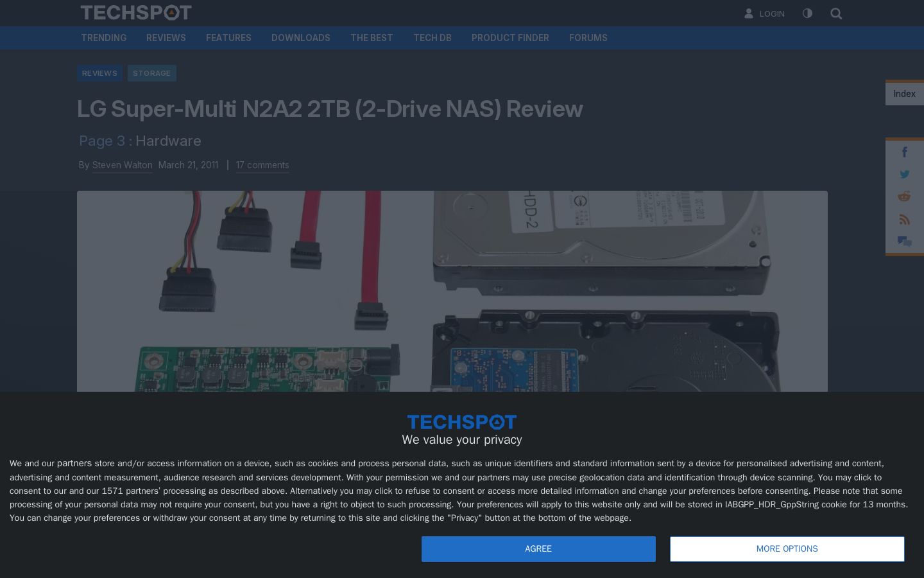Open the Features section

point(228,38)
